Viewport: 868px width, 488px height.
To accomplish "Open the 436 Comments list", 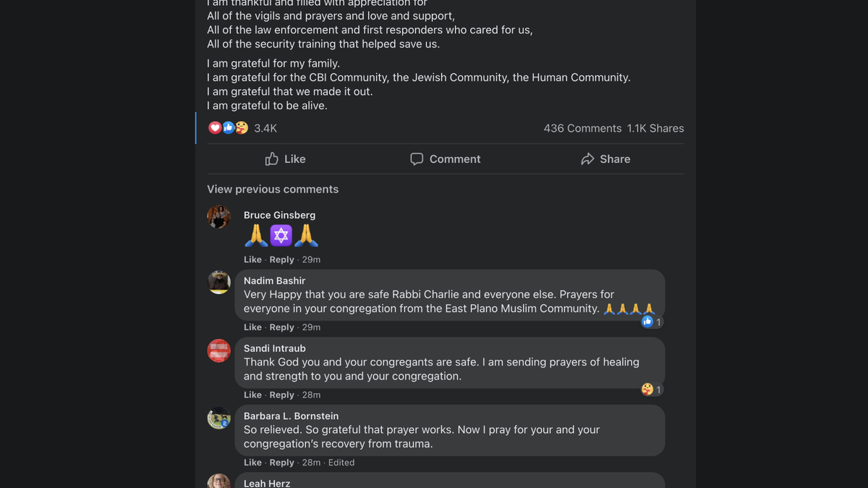I will pos(582,128).
